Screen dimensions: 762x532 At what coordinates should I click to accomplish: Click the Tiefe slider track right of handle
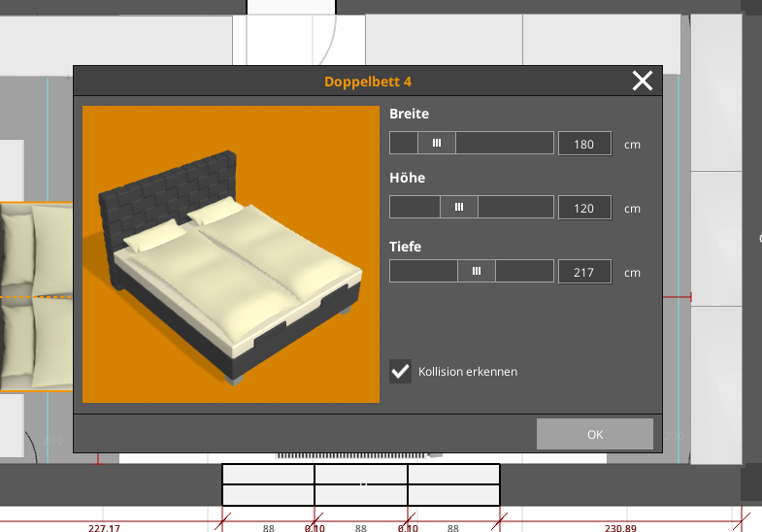pyautogui.click(x=524, y=271)
